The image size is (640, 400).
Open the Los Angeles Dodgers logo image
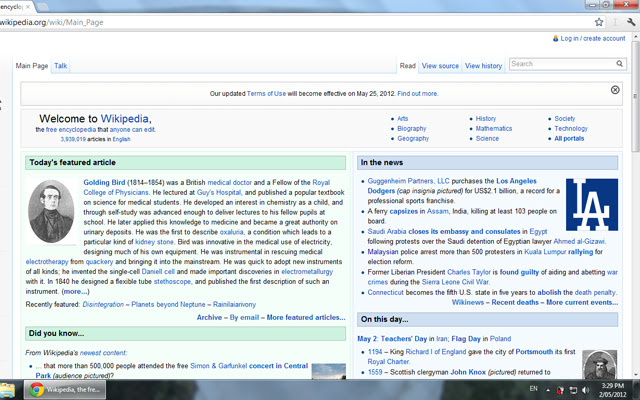coord(591,204)
